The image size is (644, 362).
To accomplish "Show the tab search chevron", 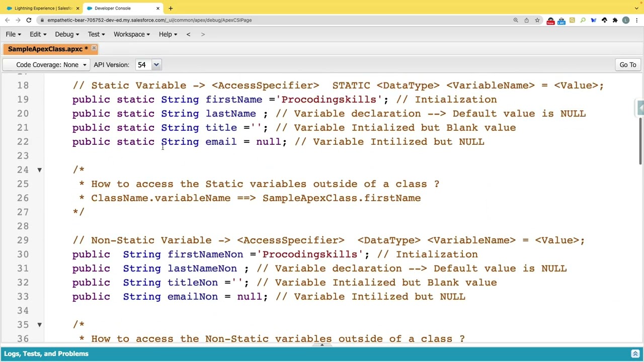I will [x=636, y=8].
